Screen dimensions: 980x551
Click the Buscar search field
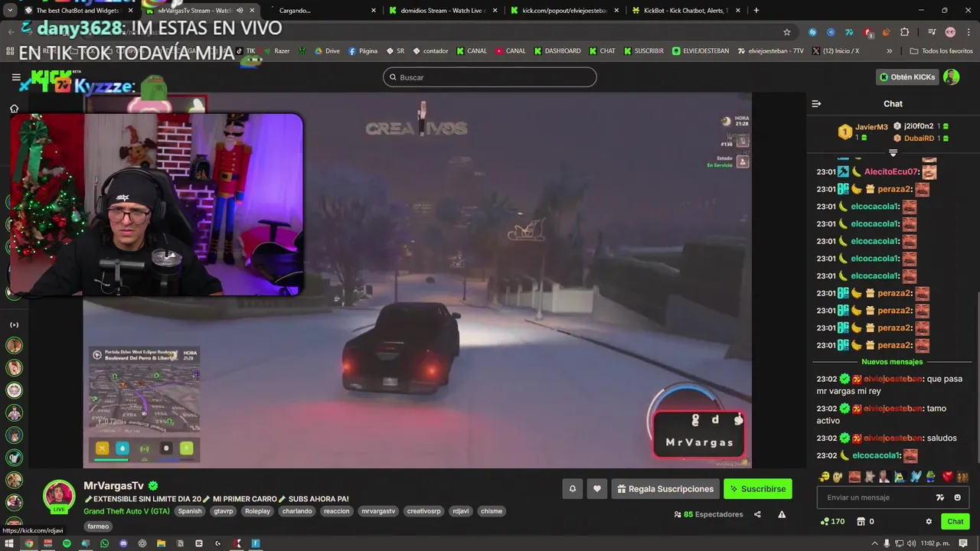click(490, 77)
